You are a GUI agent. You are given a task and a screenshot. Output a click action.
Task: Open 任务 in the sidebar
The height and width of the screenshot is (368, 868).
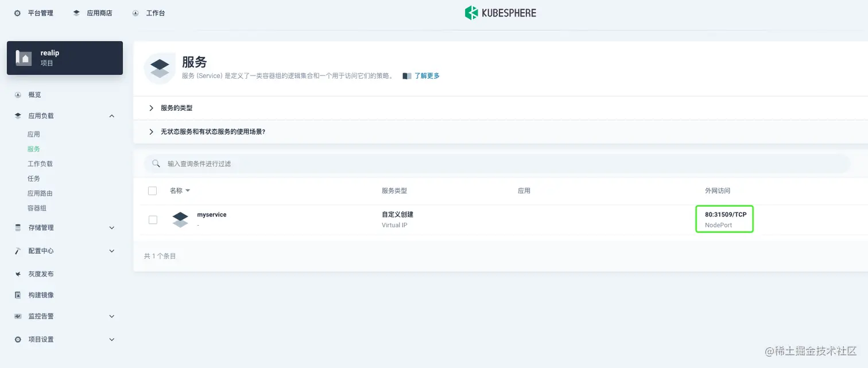[x=34, y=179]
